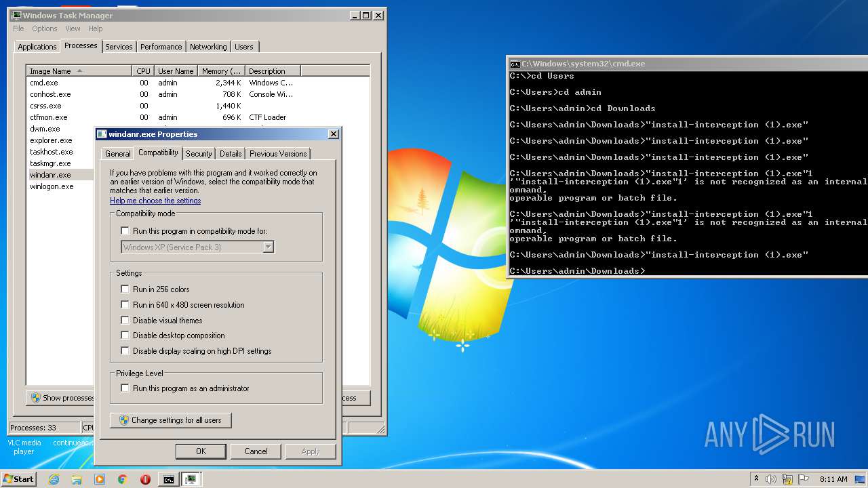This screenshot has width=868, height=488.
Task: Sort processes by CPU column
Action: point(143,71)
